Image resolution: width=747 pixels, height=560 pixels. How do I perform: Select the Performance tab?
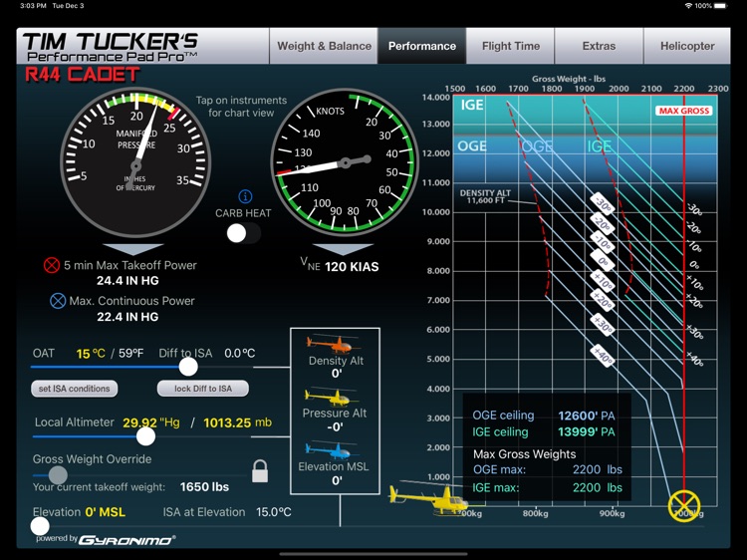(x=422, y=46)
